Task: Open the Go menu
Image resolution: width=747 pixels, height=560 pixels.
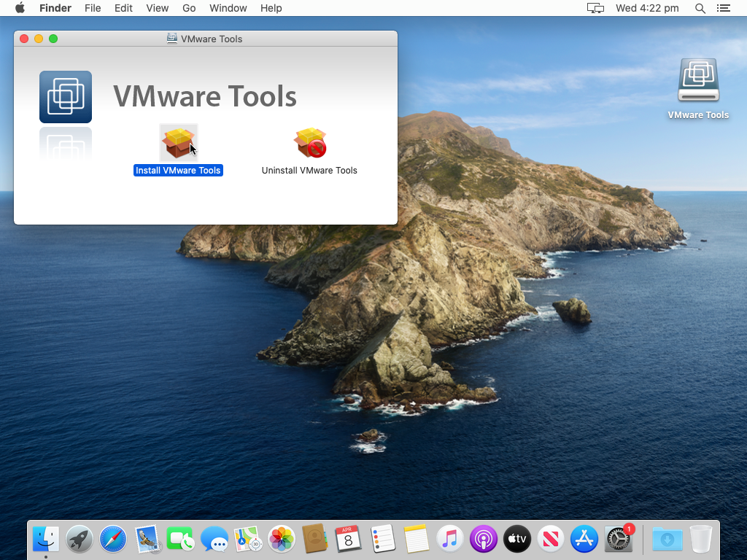Action: tap(189, 8)
